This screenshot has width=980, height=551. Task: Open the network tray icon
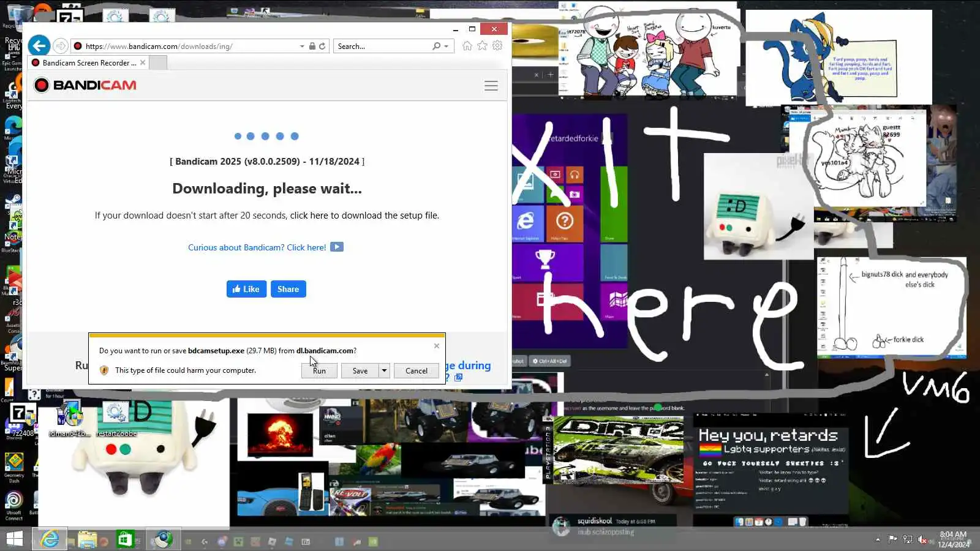click(908, 539)
